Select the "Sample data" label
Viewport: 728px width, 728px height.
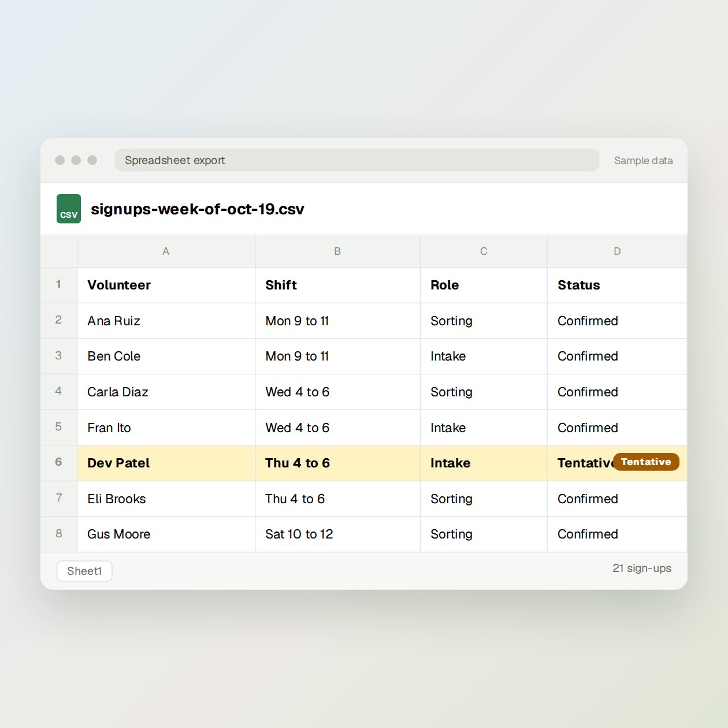(643, 161)
